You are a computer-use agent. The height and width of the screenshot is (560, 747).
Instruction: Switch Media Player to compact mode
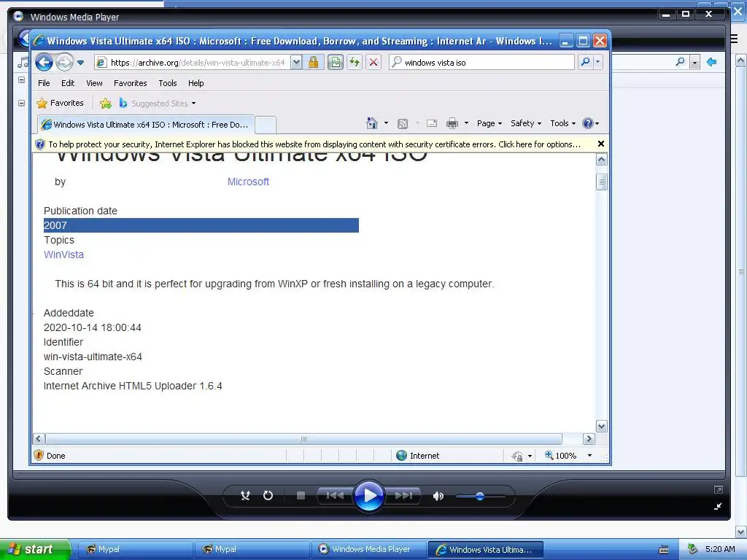[x=718, y=507]
